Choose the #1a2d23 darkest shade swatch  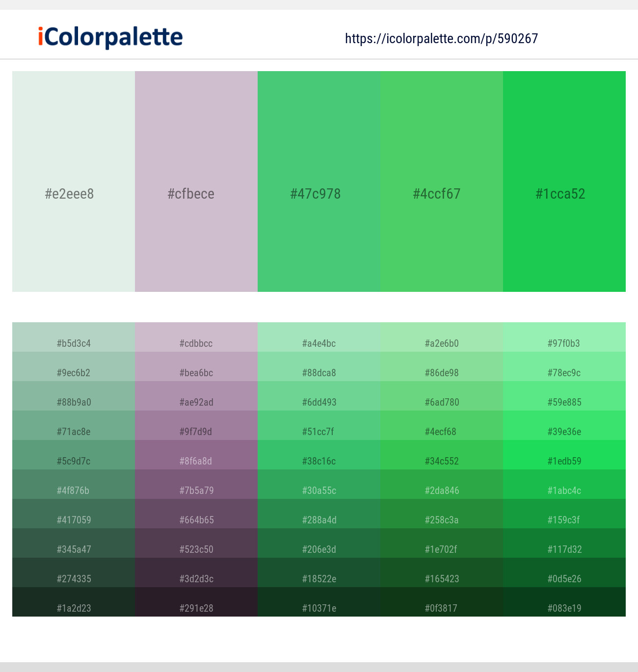(74, 602)
